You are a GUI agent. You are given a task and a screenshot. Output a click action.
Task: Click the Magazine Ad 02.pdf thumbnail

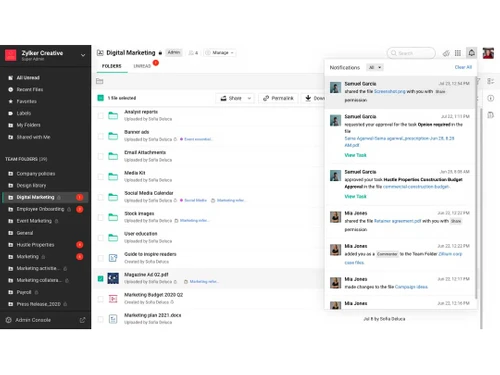pyautogui.click(x=113, y=278)
